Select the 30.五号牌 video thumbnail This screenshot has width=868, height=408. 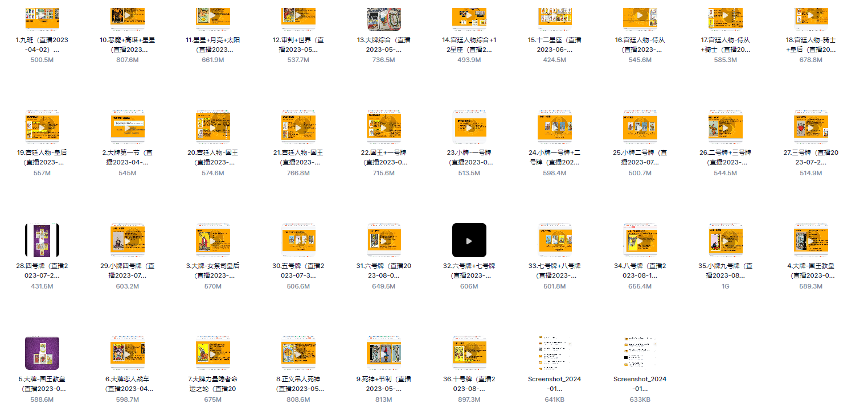298,240
